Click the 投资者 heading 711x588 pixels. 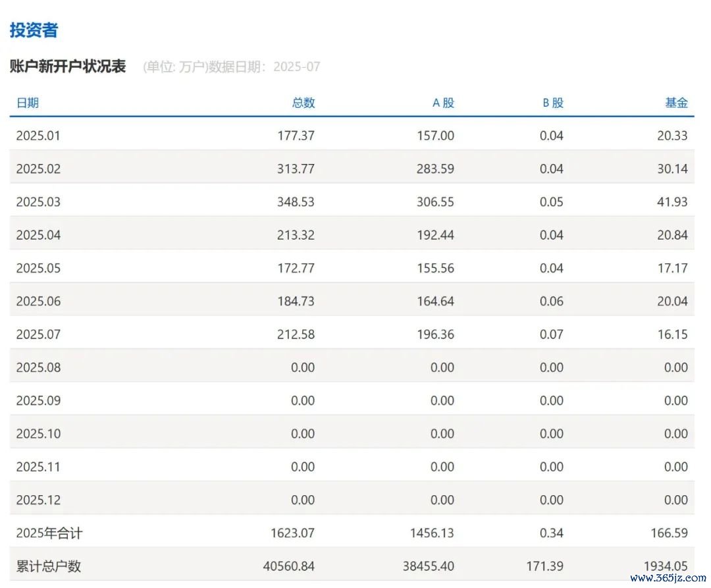34,30
